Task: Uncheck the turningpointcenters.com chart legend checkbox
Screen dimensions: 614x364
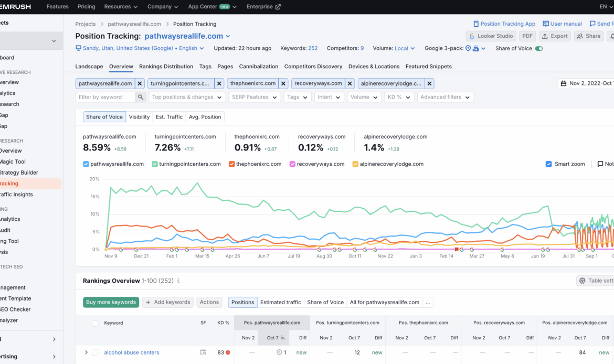Action: [155, 164]
